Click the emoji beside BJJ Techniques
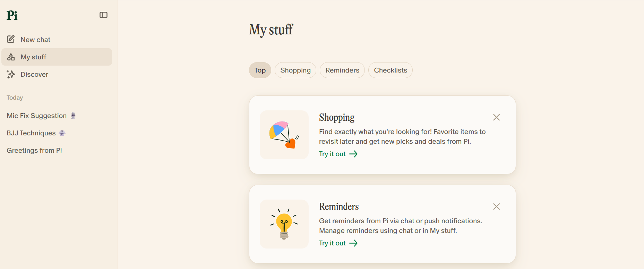 (62, 133)
